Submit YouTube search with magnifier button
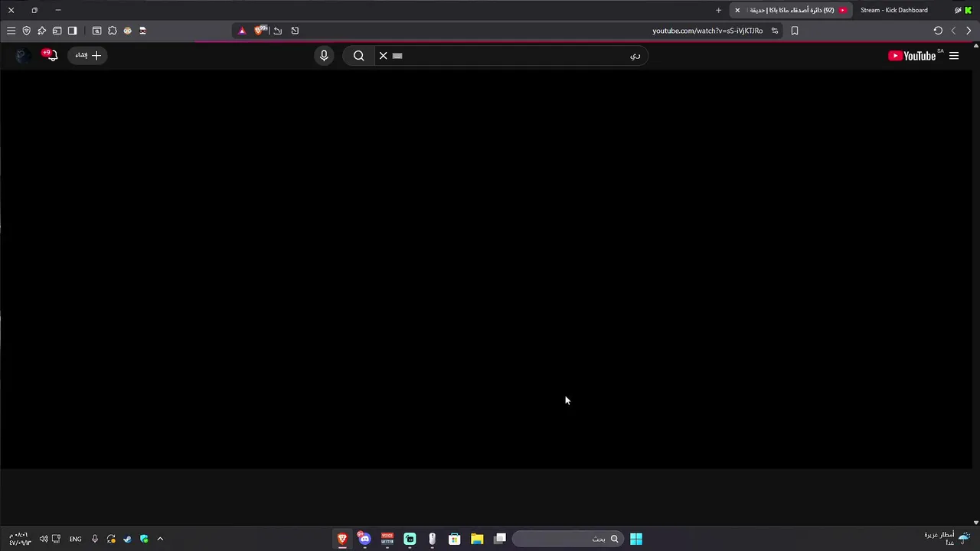The height and width of the screenshot is (551, 980). click(358, 56)
